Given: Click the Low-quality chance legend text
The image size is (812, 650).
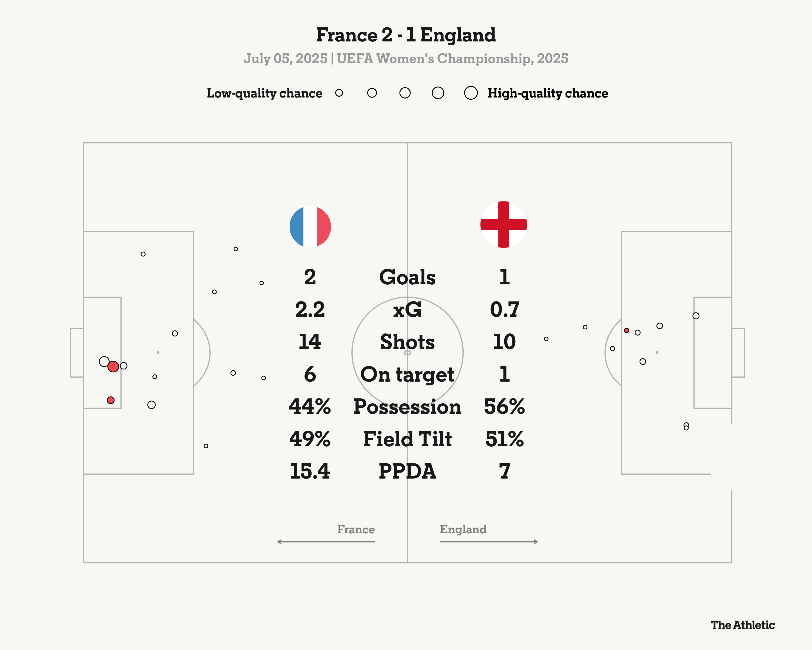Looking at the screenshot, I should [x=264, y=93].
